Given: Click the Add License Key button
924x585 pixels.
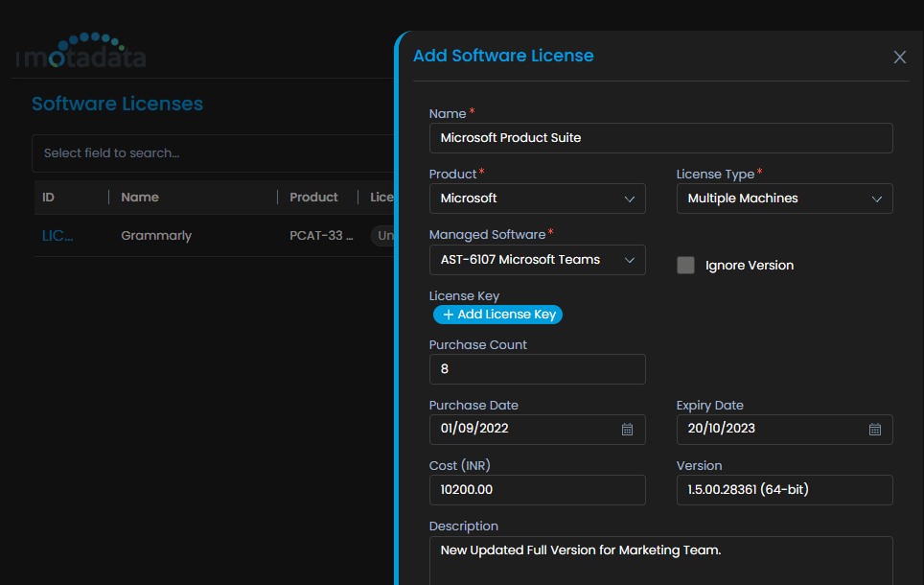Looking at the screenshot, I should [498, 315].
